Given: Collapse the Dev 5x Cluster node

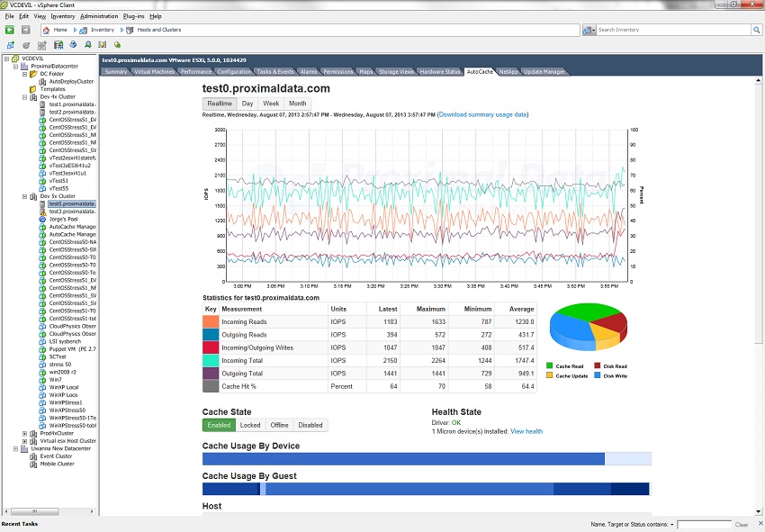Looking at the screenshot, I should click(x=24, y=197).
